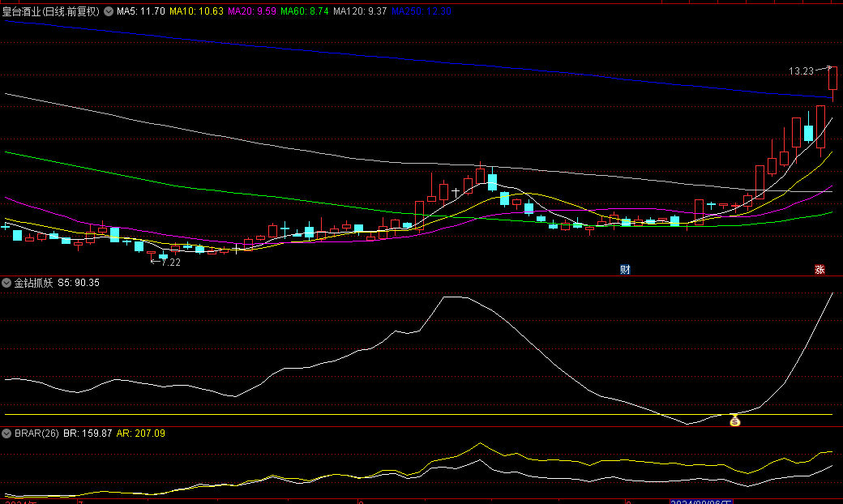Expand the BRAR(26) indicator panel chevron
Image resolution: width=843 pixels, height=504 pixels.
pyautogui.click(x=6, y=433)
